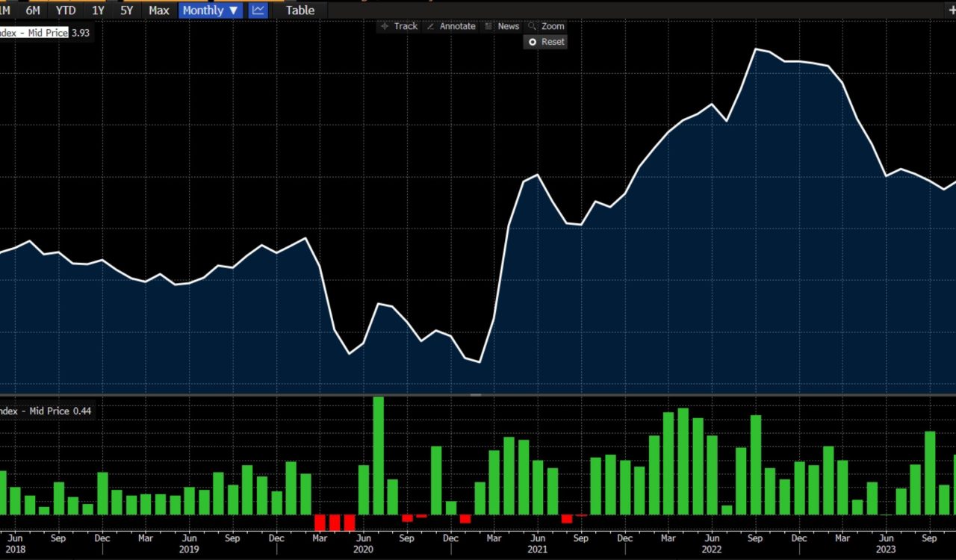Viewport: 956px width, 560px height.
Task: Switch to Table view
Action: [300, 10]
